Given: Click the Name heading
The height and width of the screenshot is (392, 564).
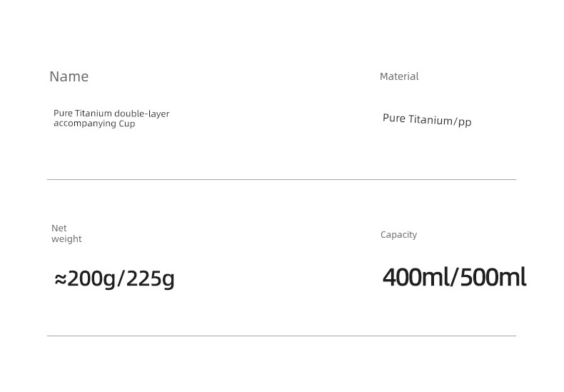Looking at the screenshot, I should (69, 76).
